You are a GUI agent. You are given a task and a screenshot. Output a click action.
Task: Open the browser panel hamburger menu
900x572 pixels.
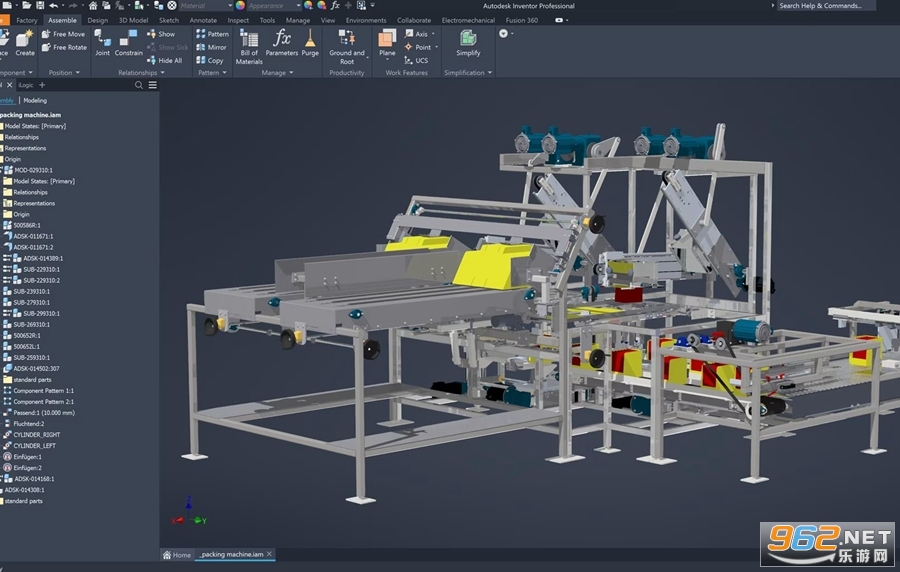coord(153,85)
